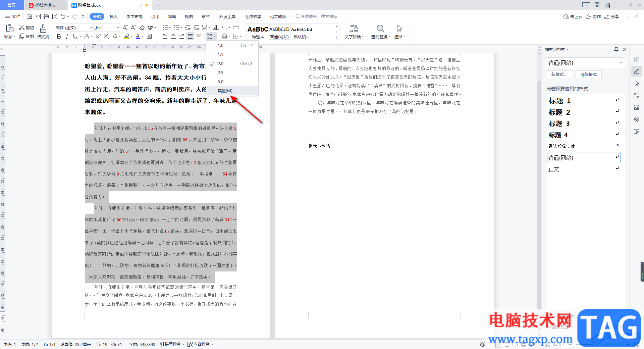644x349 pixels.
Task: Toggle spell check in status bar
Action: pos(171,344)
